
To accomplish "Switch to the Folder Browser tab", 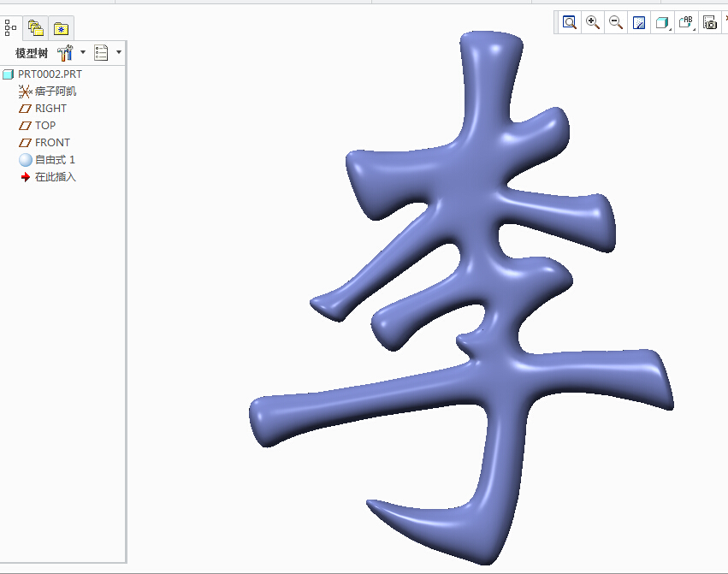I will point(35,28).
